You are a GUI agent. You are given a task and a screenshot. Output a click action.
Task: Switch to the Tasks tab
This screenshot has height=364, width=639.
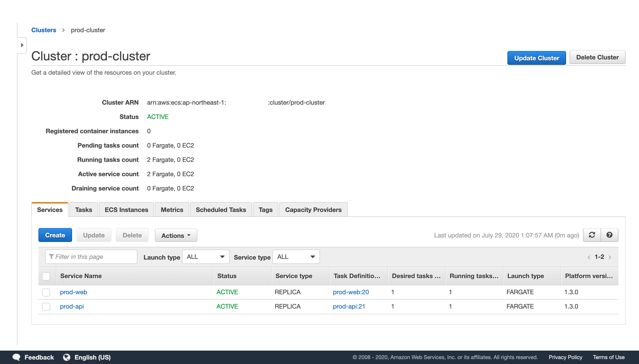tap(83, 210)
